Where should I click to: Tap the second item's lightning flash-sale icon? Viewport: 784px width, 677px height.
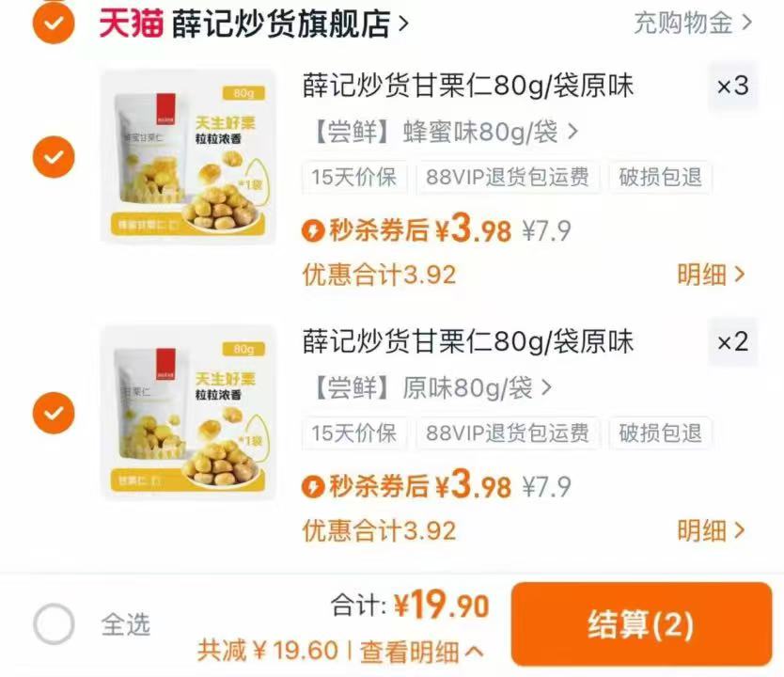point(313,487)
